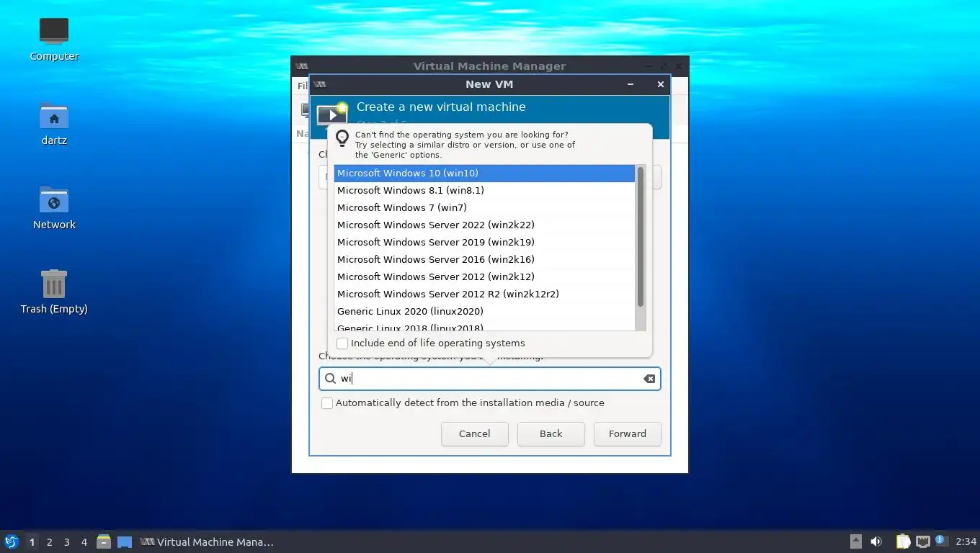980x553 pixels.
Task: Click the Virtual Machine Manager taskbar entry
Action: pos(208,542)
